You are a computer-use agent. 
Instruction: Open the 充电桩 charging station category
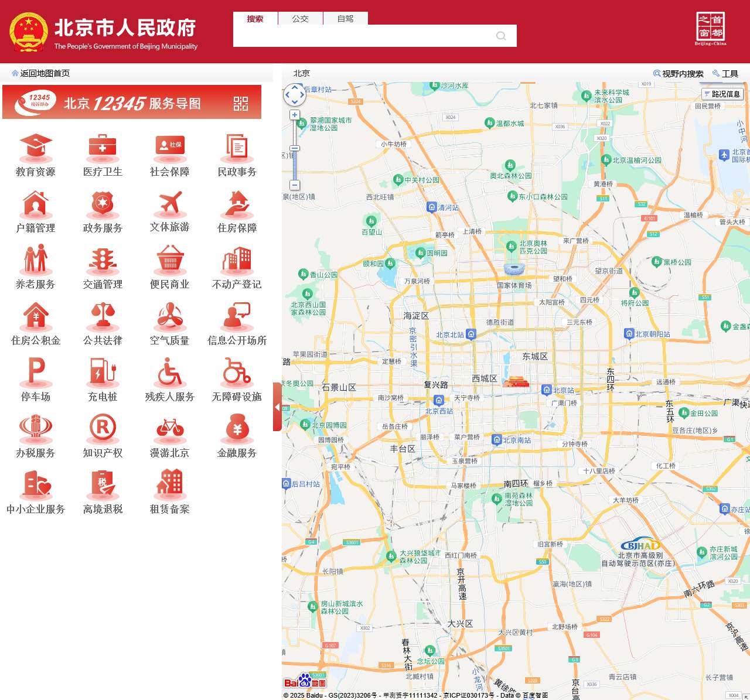coord(103,374)
